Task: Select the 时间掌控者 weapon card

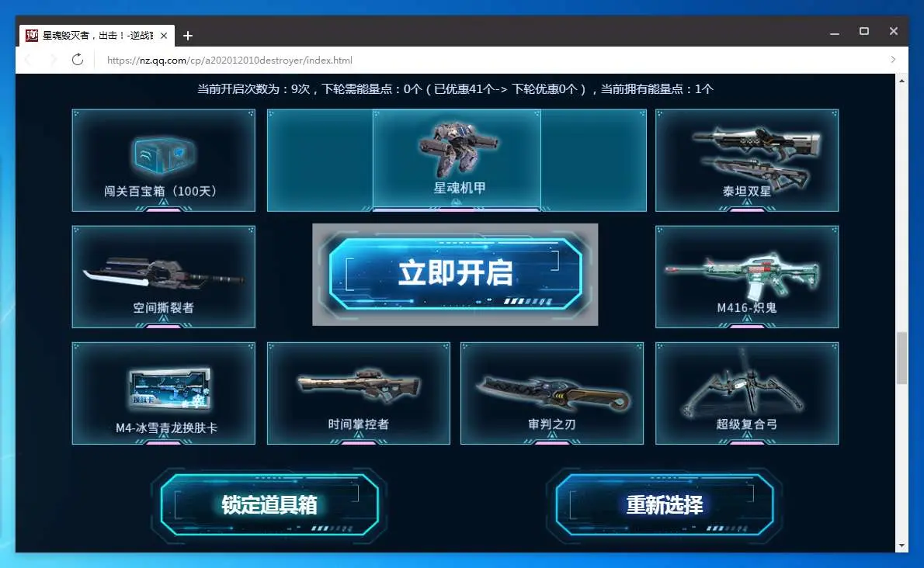Action: coord(358,393)
